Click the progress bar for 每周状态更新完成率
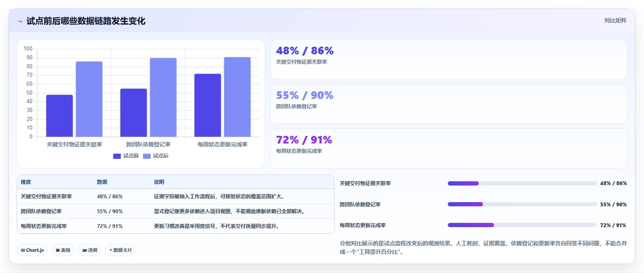 tap(522, 225)
